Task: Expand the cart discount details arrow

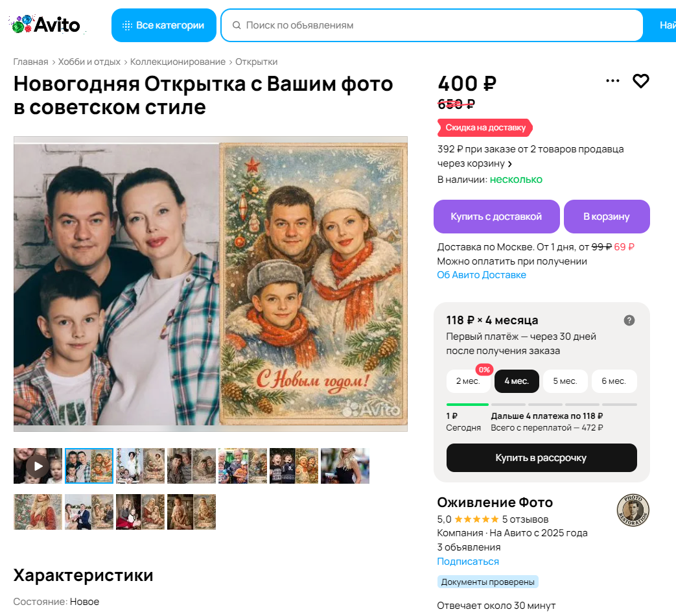Action: [510, 164]
